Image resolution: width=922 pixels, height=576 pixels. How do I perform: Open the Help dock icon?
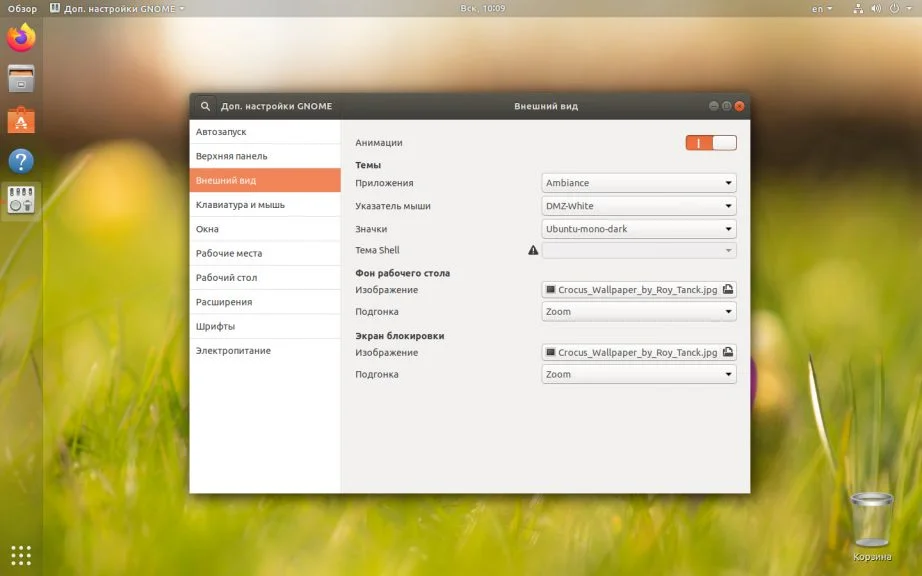(x=21, y=160)
